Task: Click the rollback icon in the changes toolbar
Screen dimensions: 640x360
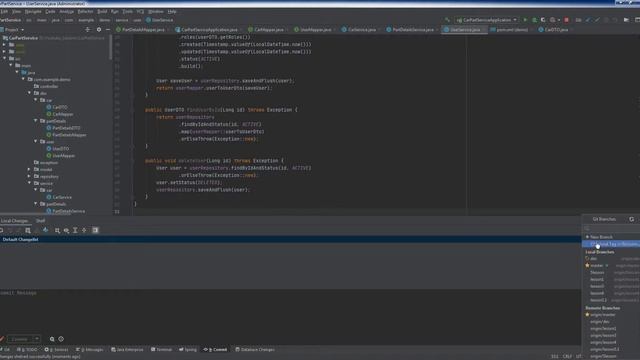Action: pyautogui.click(x=10, y=230)
